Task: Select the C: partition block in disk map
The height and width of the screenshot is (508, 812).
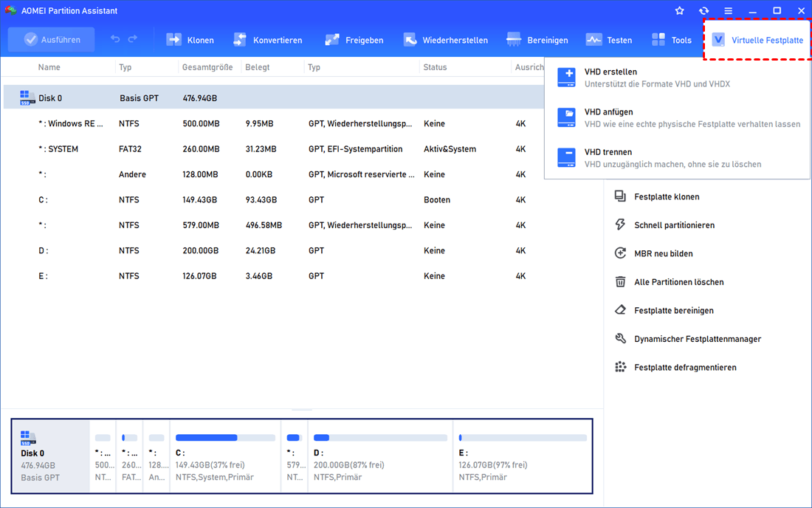Action: point(225,456)
